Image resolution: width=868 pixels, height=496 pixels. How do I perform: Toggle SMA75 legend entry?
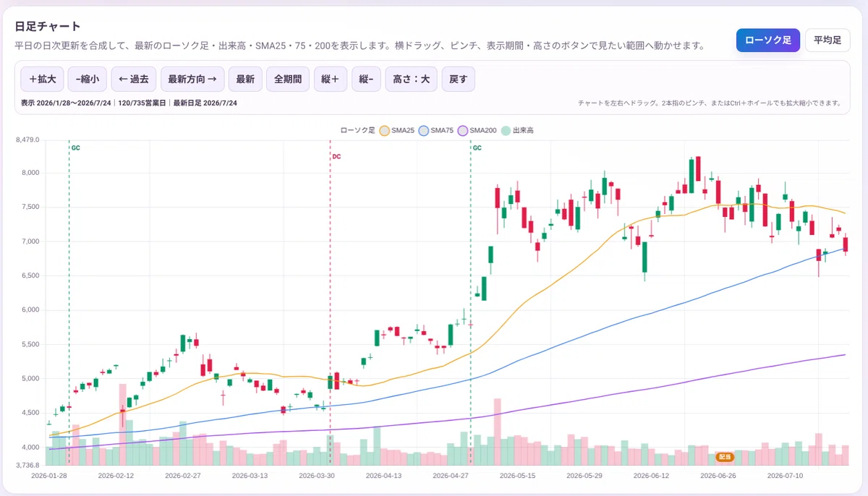pos(436,130)
